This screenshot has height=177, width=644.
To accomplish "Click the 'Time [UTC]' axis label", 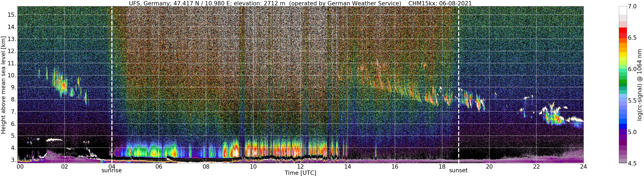I will point(300,173).
